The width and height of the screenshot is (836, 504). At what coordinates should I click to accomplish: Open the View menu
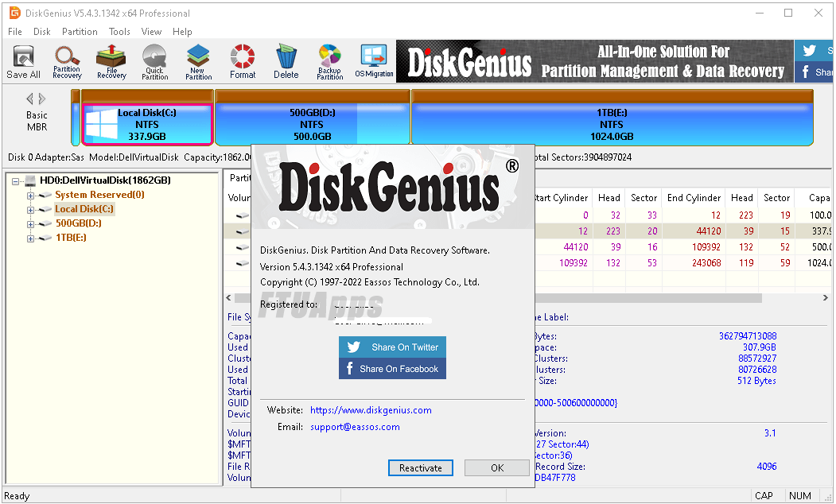tap(151, 32)
